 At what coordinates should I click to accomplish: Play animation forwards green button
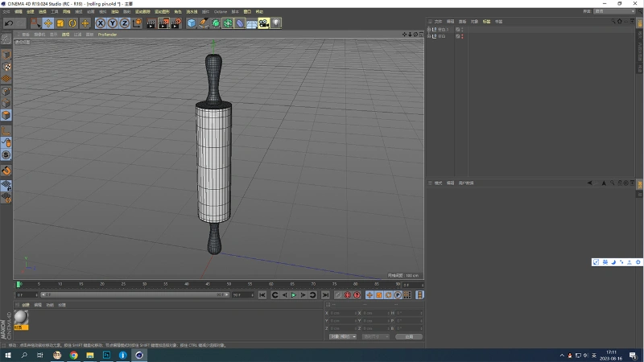294,295
